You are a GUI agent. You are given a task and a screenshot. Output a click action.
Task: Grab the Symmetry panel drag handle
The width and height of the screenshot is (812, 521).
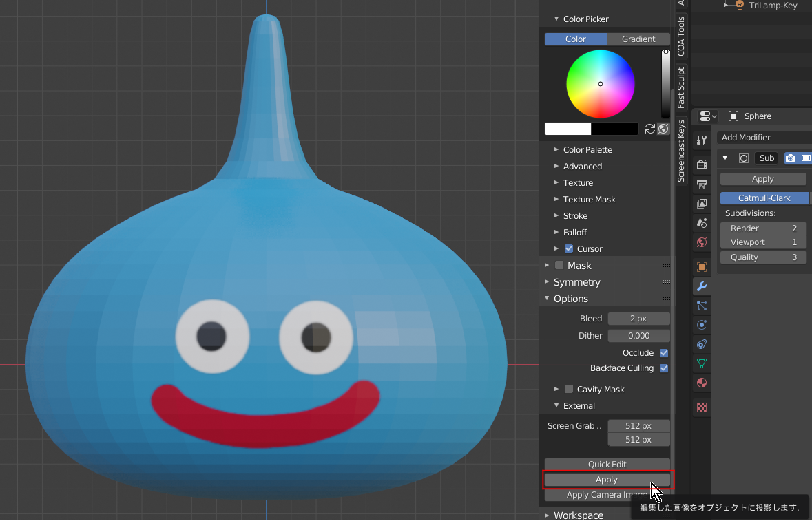pyautogui.click(x=667, y=282)
